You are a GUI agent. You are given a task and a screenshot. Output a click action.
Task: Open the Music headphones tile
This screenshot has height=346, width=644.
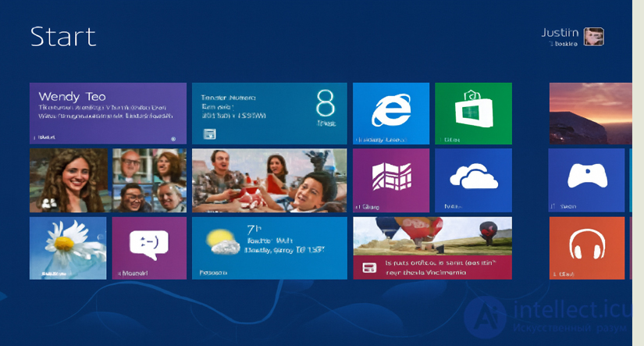[x=586, y=248]
